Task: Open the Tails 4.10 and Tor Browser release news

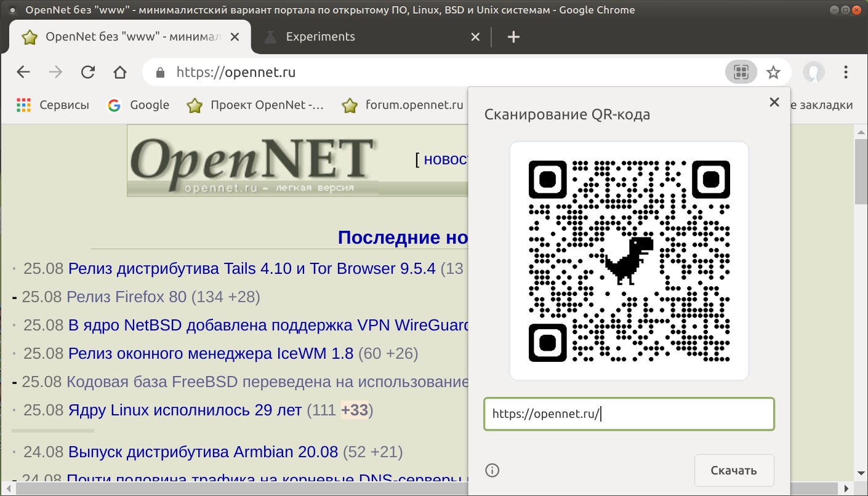Action: [252, 269]
